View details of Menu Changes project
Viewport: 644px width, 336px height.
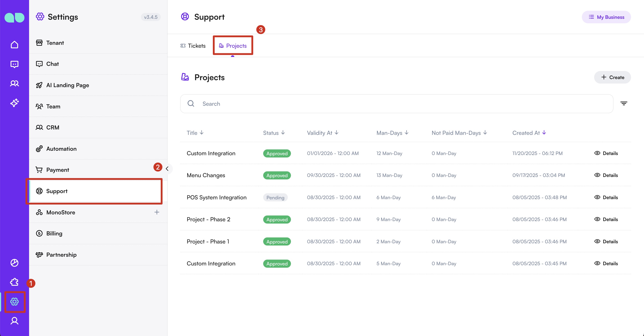606,175
